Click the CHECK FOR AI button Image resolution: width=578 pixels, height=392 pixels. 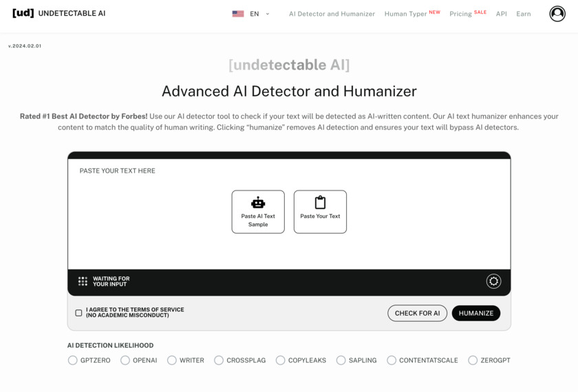click(x=417, y=313)
